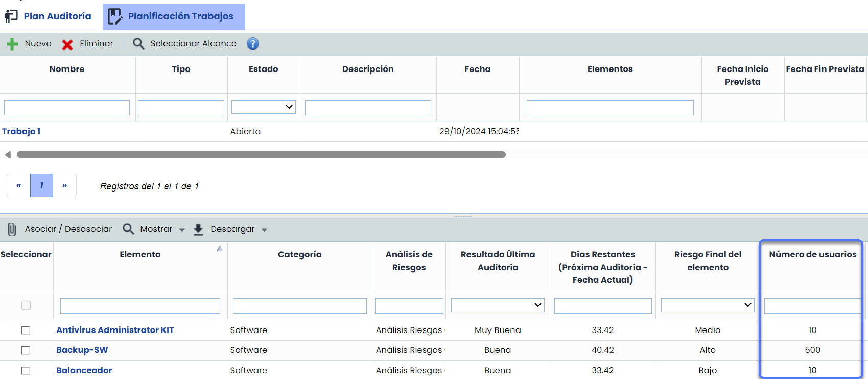Screen dimensions: 868x379
Task: Open Resultado Última Auditoría filter dropdown
Action: (498, 305)
